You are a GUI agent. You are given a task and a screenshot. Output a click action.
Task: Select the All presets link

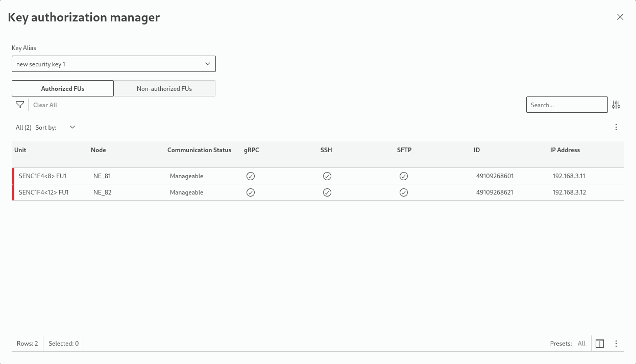pos(581,344)
